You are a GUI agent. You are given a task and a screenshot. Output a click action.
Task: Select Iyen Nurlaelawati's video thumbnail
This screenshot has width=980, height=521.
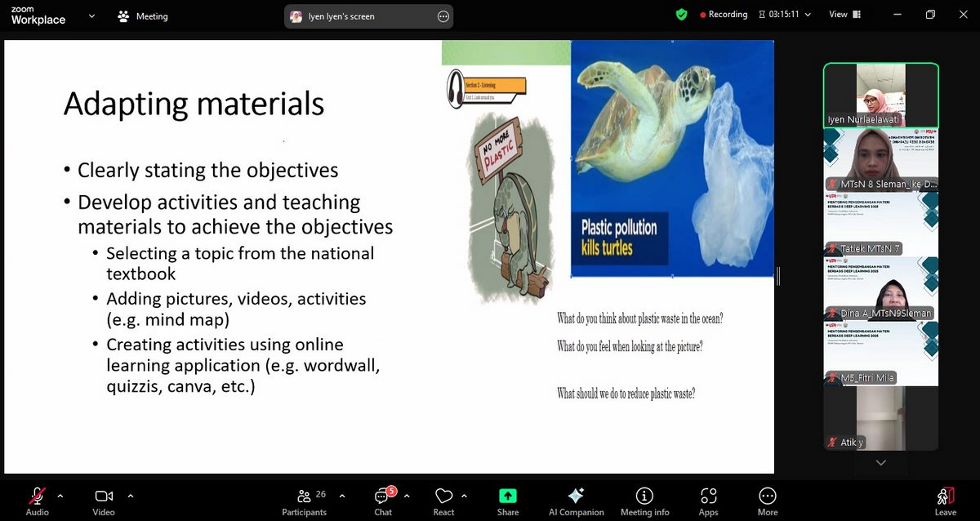click(880, 95)
